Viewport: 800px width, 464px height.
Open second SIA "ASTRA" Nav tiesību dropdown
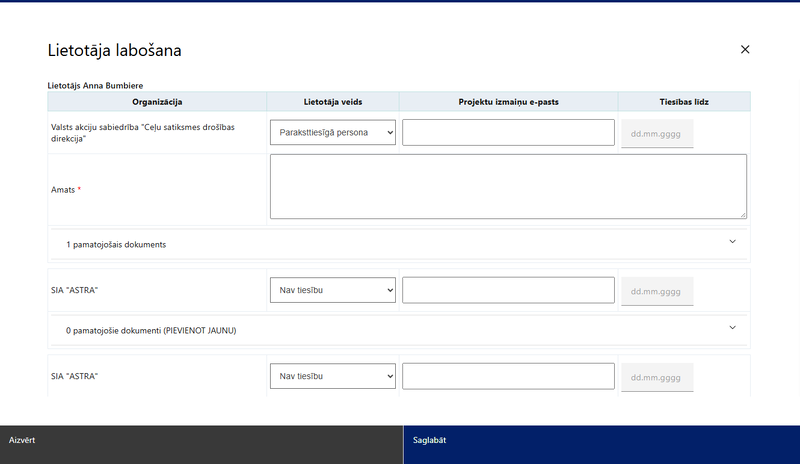coord(333,376)
